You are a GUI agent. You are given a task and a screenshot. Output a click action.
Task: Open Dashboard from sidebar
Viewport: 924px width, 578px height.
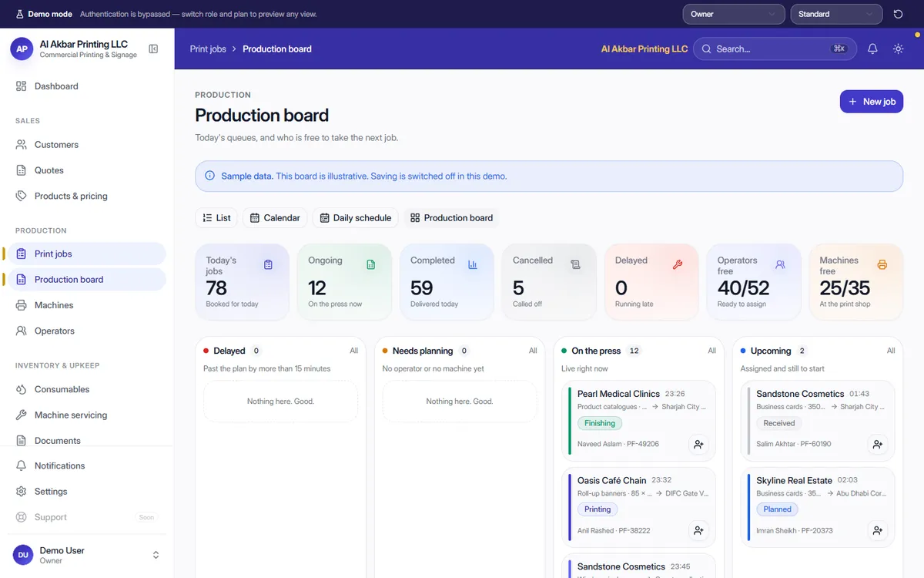(x=86, y=86)
